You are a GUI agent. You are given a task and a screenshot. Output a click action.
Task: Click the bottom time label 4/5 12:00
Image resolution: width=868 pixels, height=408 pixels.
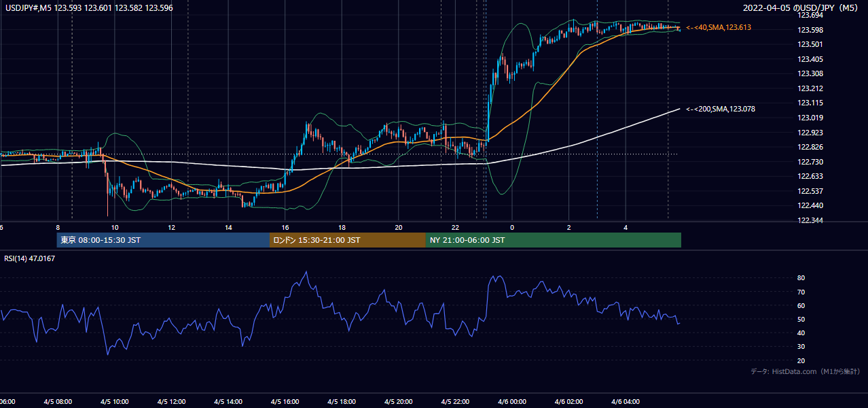[x=172, y=402]
